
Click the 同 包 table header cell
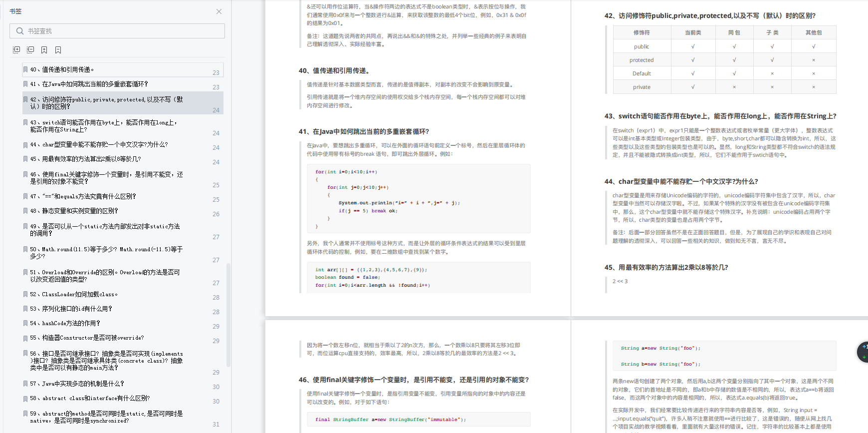click(x=734, y=32)
